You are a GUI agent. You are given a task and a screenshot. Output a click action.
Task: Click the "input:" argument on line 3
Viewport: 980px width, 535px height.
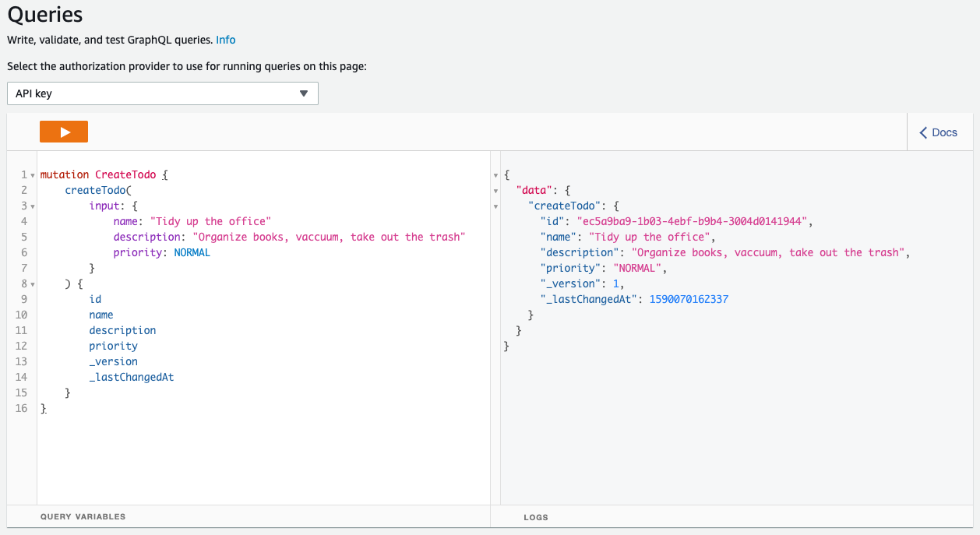click(107, 206)
